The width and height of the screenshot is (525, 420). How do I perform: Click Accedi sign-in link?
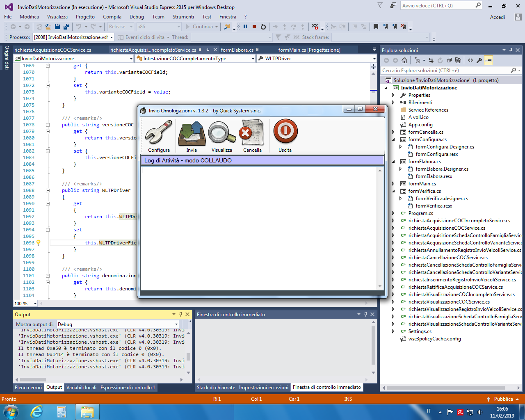(x=498, y=17)
